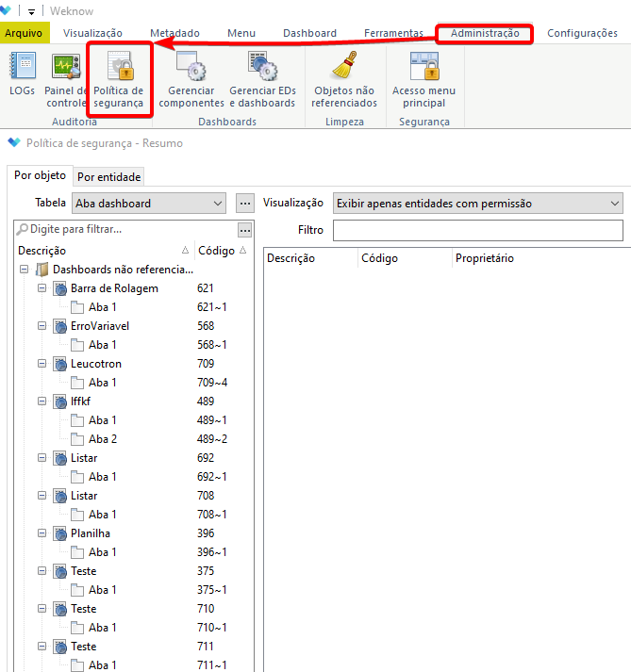Open Gerenciar componentes
The image size is (631, 672).
pyautogui.click(x=191, y=79)
